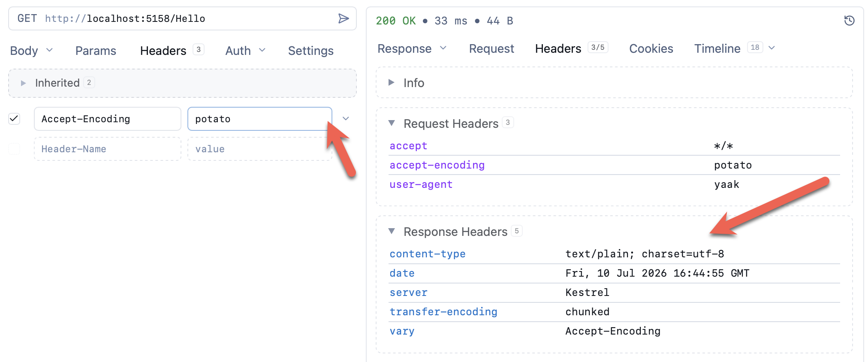Open the Auth dropdown tab
868x362 pixels.
[x=245, y=51]
